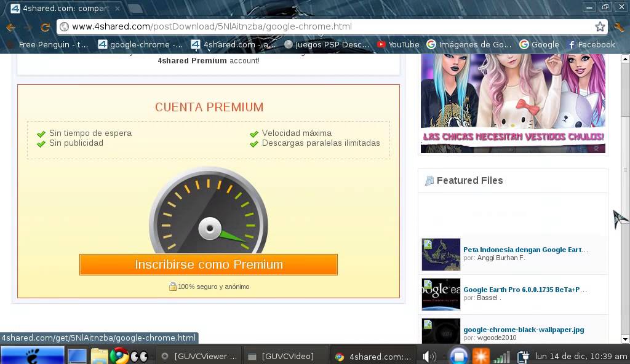This screenshot has height=364, width=630.
Task: Open the Free Penguin bookmark
Action: 49,45
